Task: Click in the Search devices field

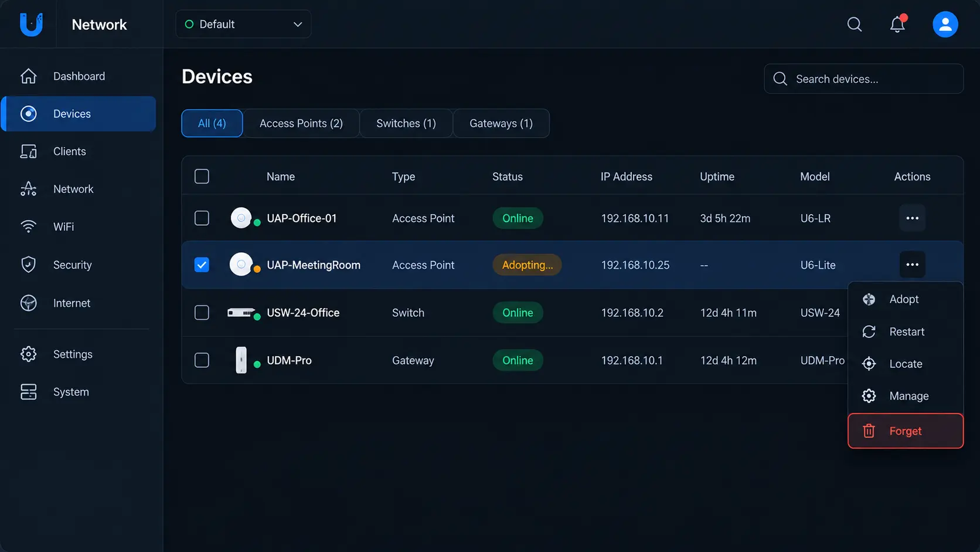Action: tap(863, 79)
